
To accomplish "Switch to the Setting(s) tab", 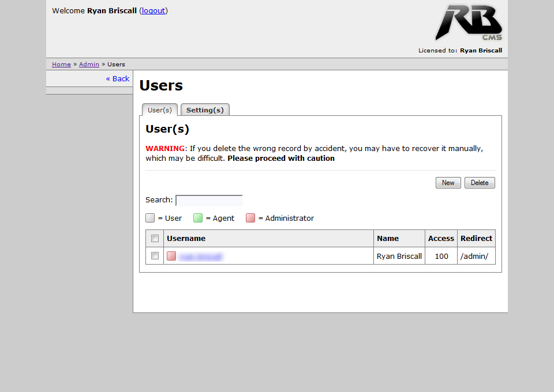I will [205, 110].
